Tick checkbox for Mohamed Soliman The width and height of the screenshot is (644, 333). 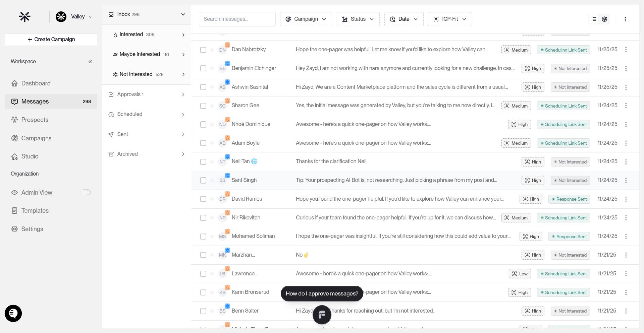pos(203,237)
